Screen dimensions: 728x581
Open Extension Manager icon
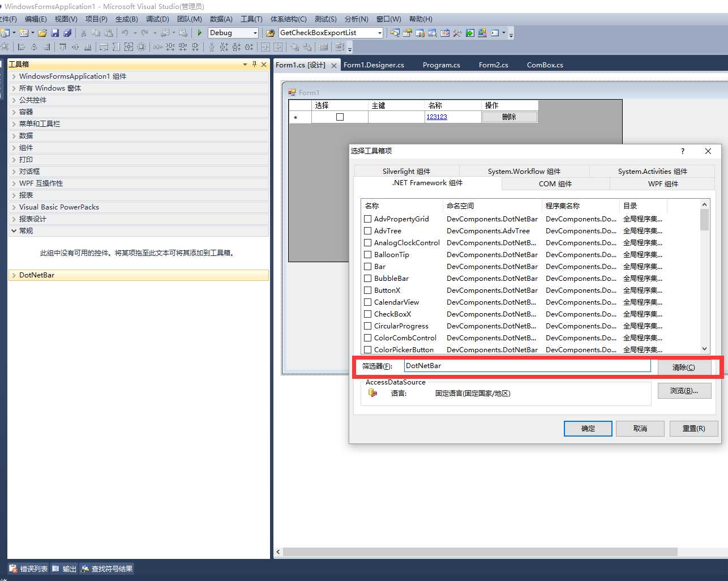[482, 33]
